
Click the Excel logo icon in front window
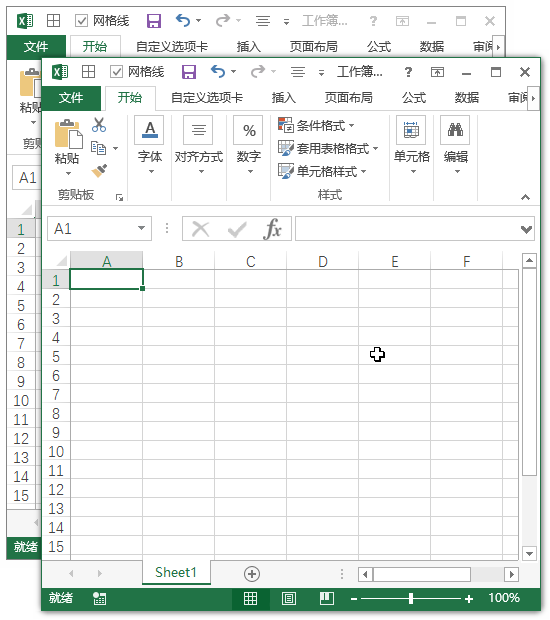(x=60, y=72)
